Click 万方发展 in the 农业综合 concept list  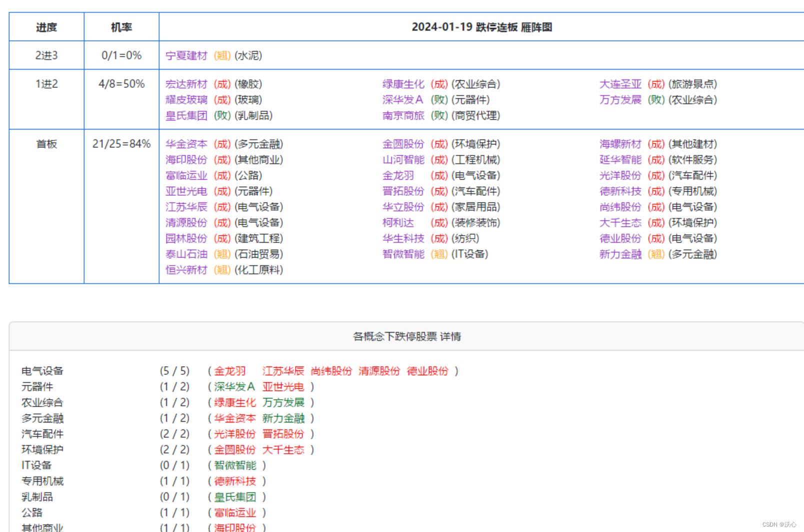coord(283,402)
